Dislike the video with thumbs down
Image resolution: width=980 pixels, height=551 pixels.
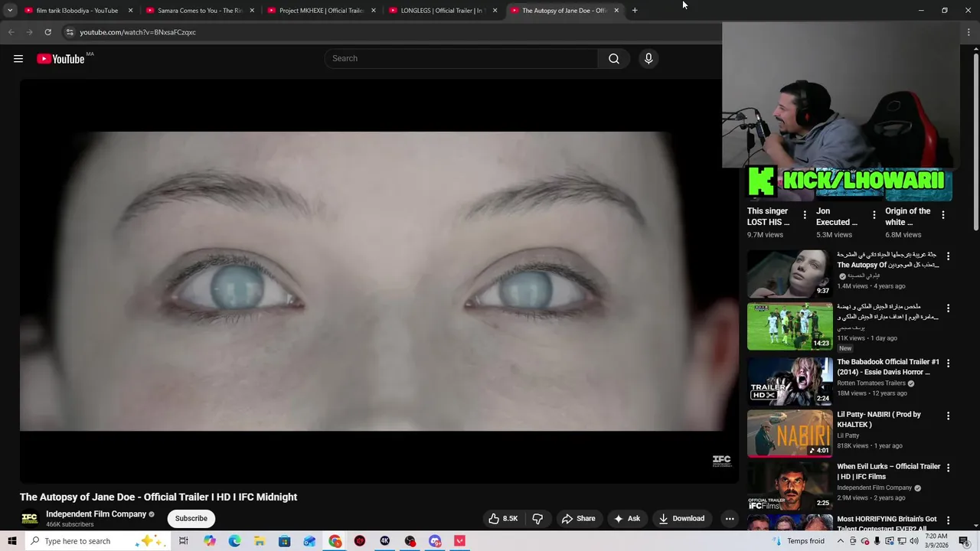pyautogui.click(x=537, y=518)
